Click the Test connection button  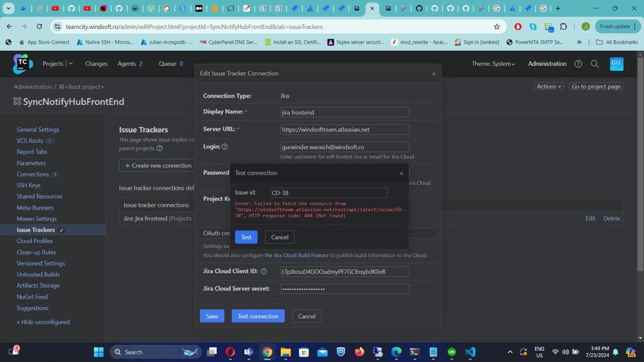coord(258,316)
